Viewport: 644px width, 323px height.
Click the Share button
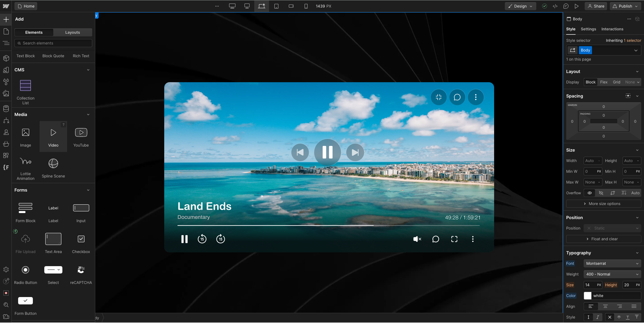pos(596,6)
